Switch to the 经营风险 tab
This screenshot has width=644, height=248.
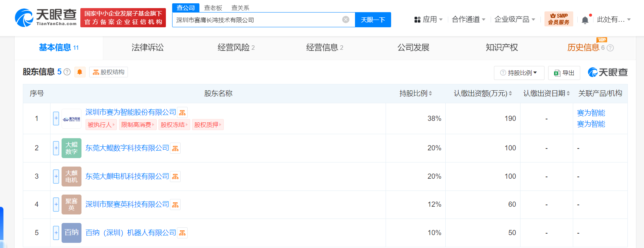click(236, 48)
